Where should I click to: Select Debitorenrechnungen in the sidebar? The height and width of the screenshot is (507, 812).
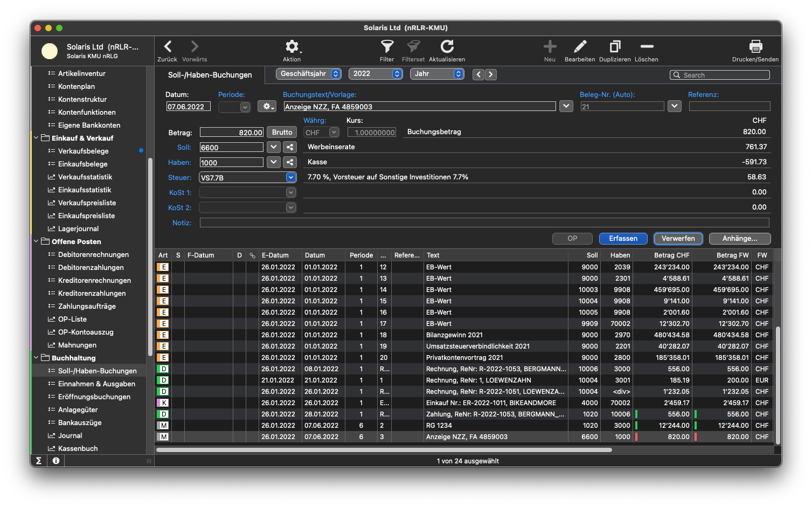pos(93,254)
